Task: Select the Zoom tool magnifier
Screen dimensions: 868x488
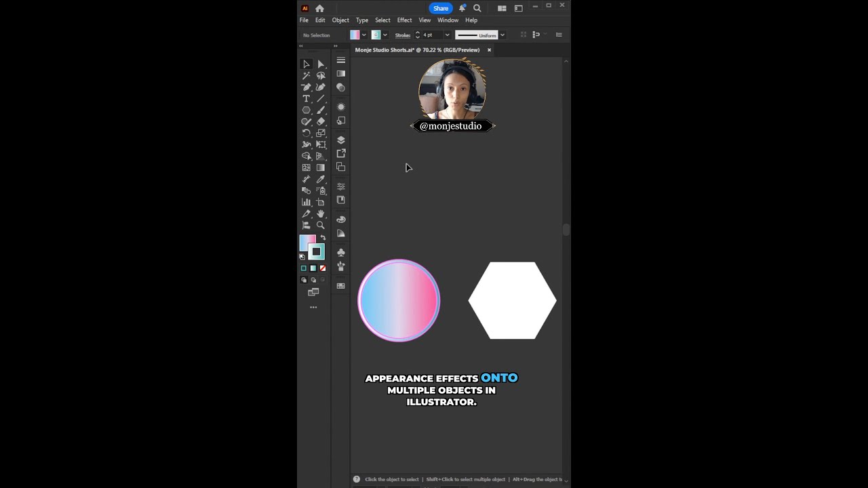Action: tap(321, 226)
